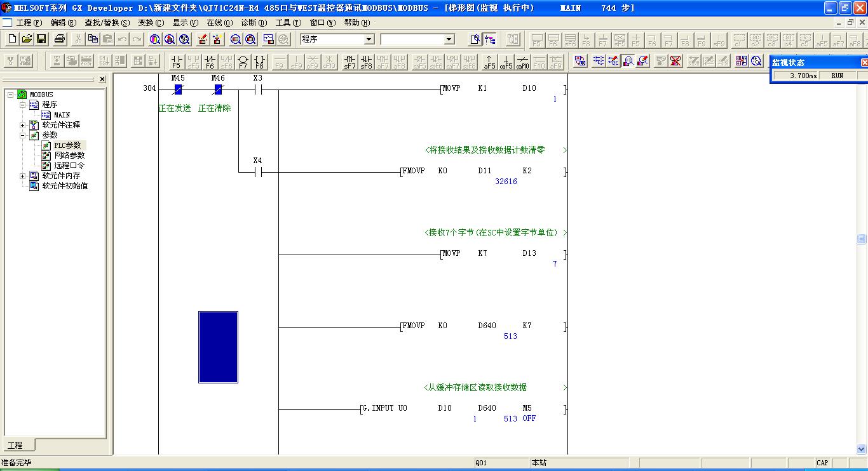Screen dimensions: 868x471
Task: Open the 程序 dropdown in toolbar
Action: tap(369, 39)
